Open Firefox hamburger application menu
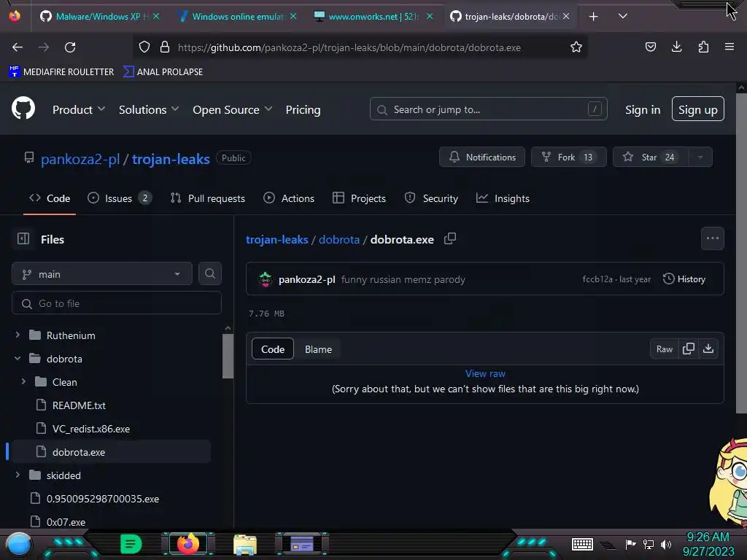Screen dimensions: 747x560 [729, 47]
